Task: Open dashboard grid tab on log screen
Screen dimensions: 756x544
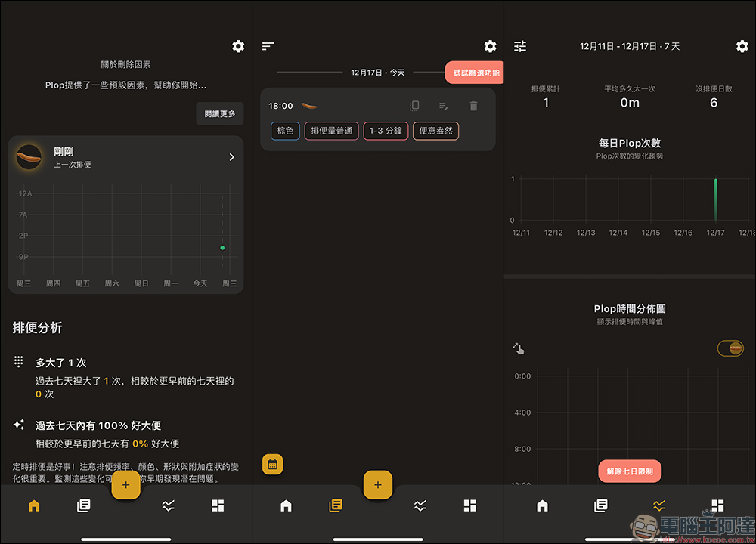Action: coord(469,505)
